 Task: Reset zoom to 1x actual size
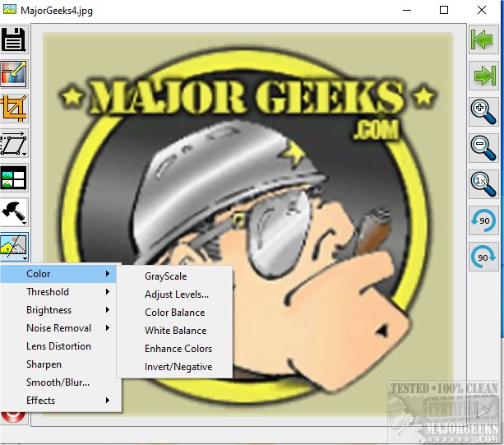pos(483,184)
